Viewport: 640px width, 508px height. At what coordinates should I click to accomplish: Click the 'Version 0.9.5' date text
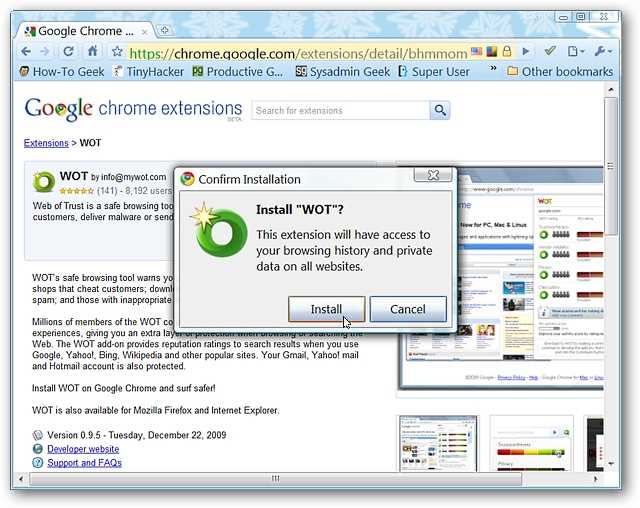(137, 435)
